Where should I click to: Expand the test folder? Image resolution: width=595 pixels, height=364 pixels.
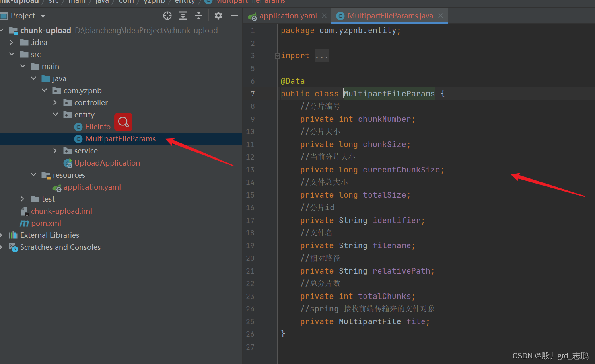22,199
